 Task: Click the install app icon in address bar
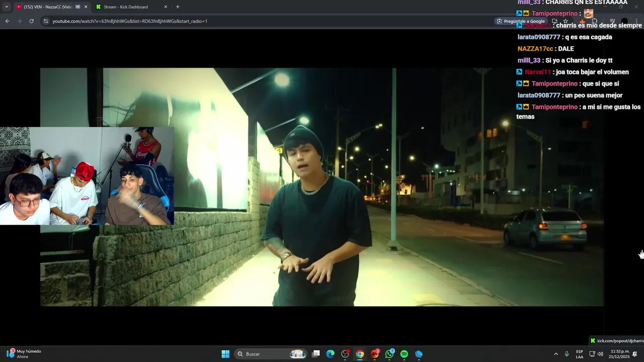pos(554,21)
